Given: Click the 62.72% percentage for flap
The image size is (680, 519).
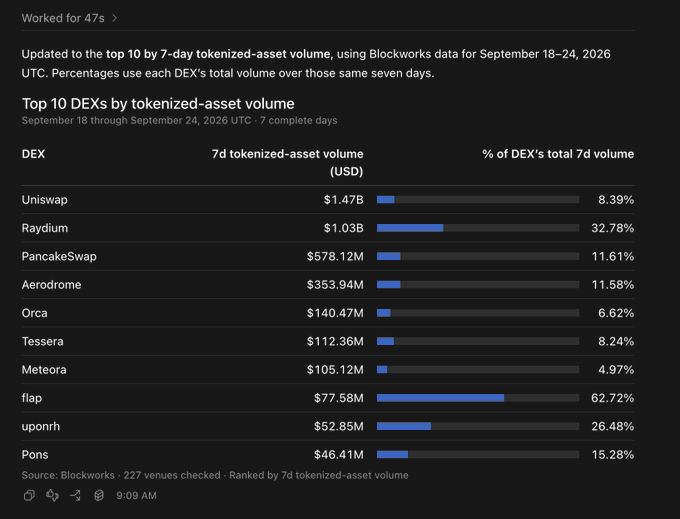Looking at the screenshot, I should tap(612, 398).
